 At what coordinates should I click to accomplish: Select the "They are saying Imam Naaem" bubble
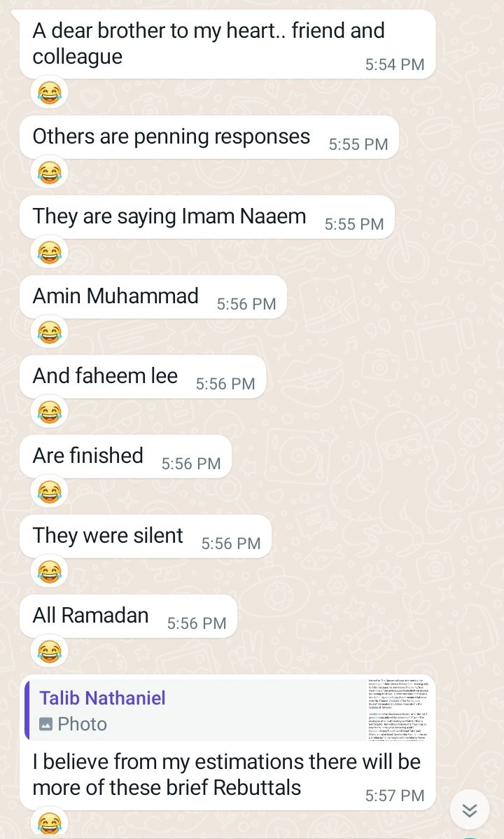point(207,216)
